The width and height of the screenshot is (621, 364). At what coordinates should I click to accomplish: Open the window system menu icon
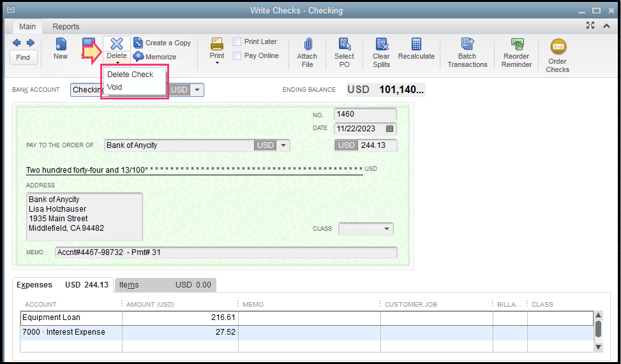click(x=11, y=10)
